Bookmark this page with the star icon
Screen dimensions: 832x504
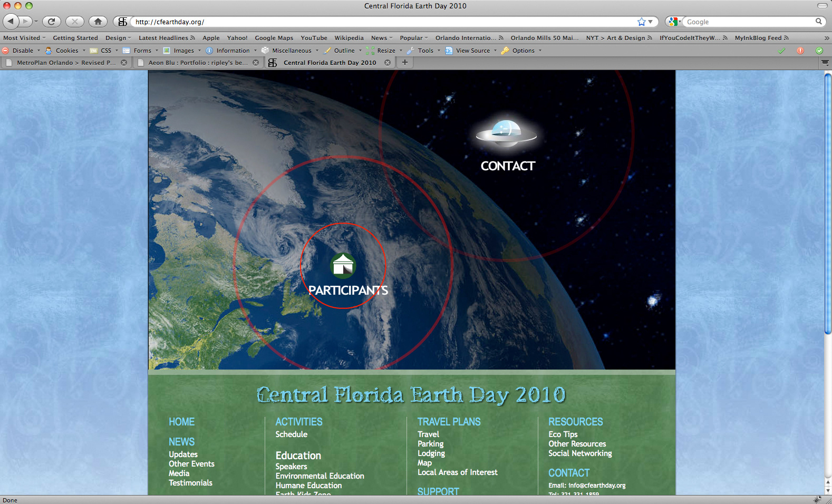click(x=641, y=22)
